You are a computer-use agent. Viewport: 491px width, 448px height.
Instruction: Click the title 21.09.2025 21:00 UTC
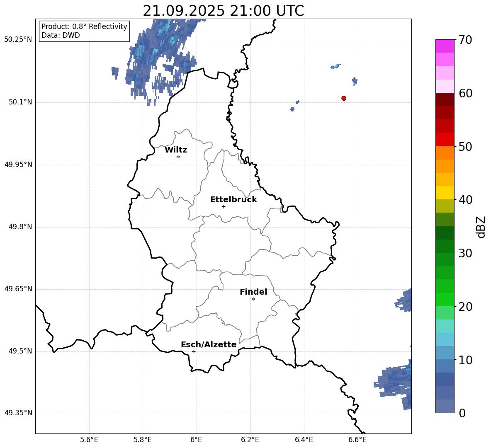224,11
